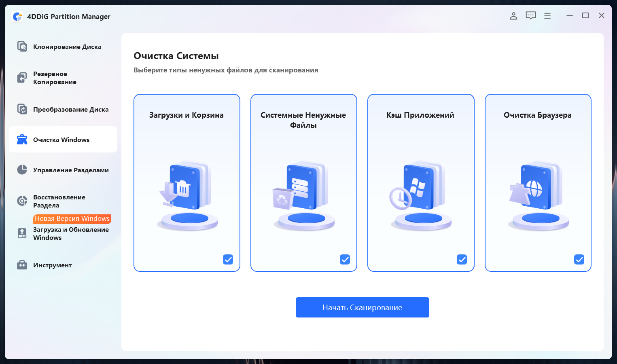
Task: Click the Очистка Браузера illustration
Action: pos(538,196)
